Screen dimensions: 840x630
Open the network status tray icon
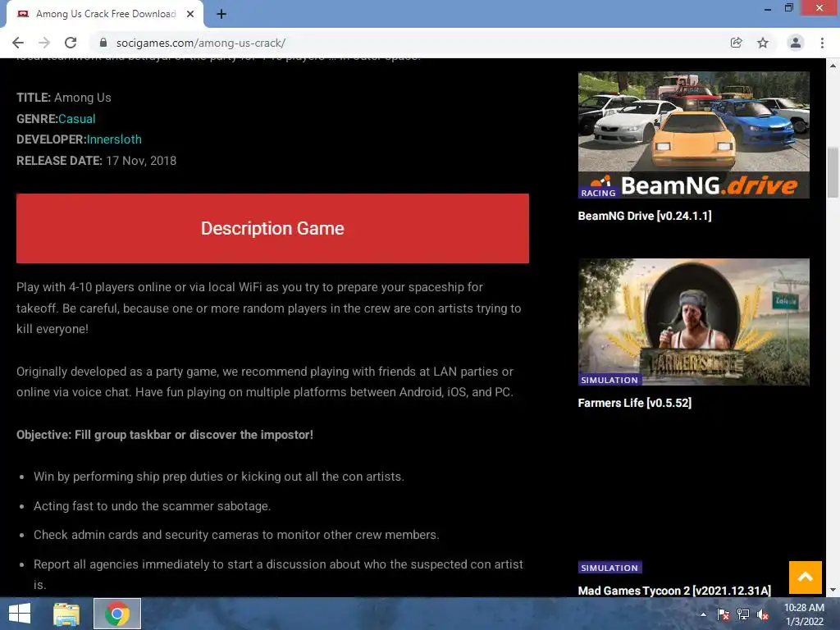pyautogui.click(x=743, y=614)
